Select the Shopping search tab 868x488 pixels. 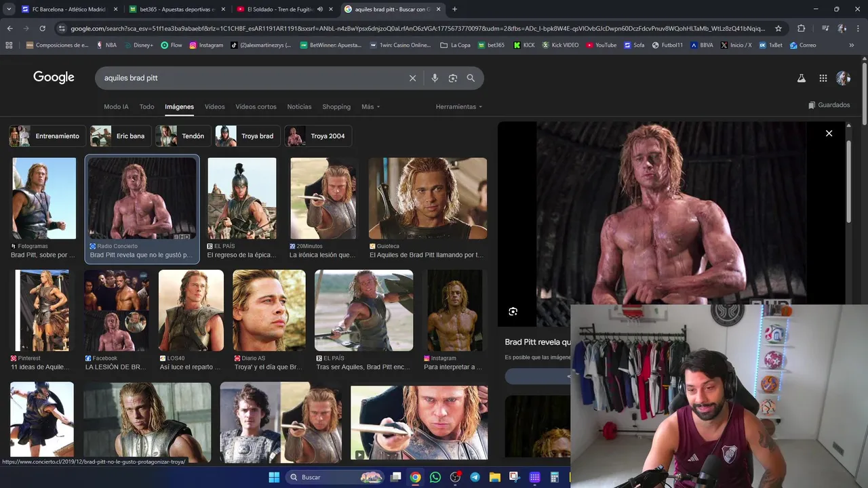coord(336,107)
